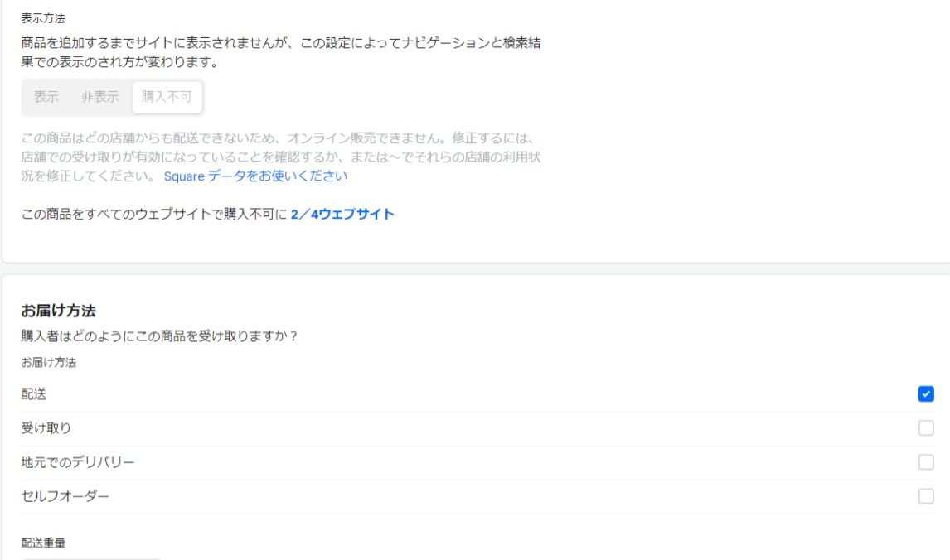Choose the 購入不可 segment
This screenshot has width=950, height=560.
point(167,97)
